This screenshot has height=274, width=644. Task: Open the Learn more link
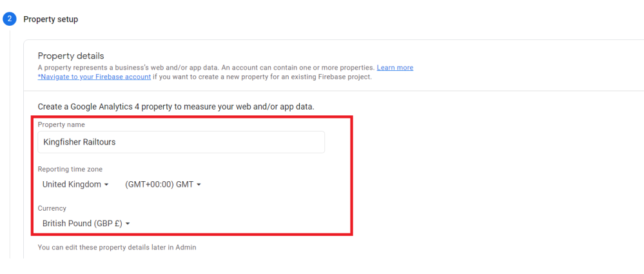[395, 68]
